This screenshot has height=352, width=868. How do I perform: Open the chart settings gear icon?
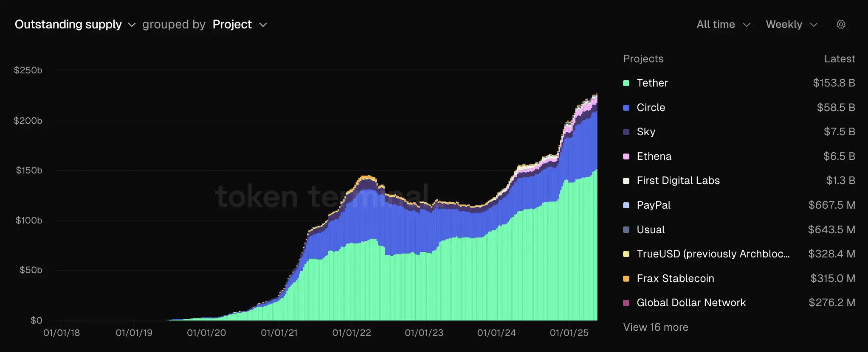(x=841, y=25)
